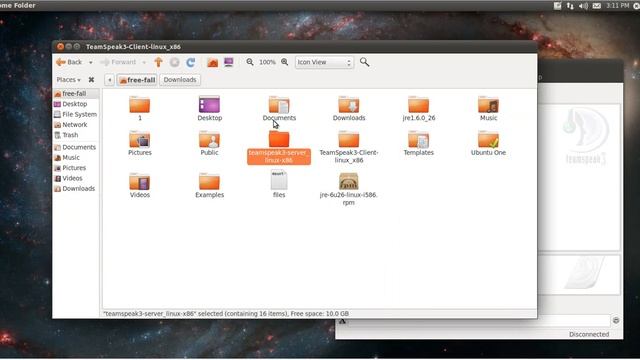The height and width of the screenshot is (360, 640).
Task: Select the Pictures folder icon
Action: (140, 140)
